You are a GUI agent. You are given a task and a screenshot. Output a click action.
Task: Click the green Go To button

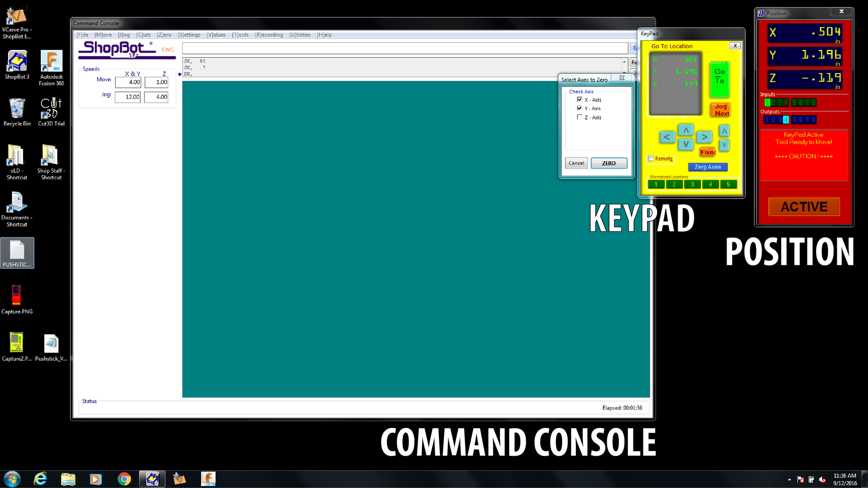(x=719, y=79)
